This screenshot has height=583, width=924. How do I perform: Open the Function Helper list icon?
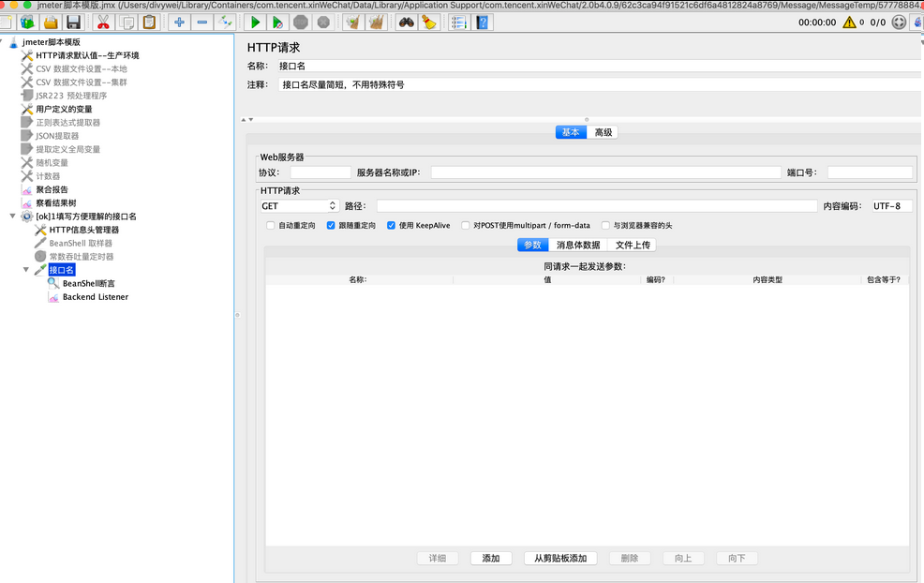click(458, 22)
